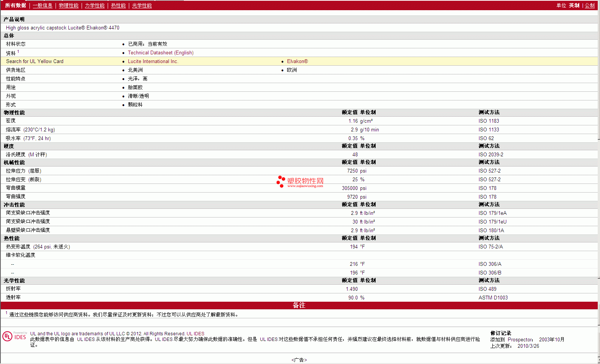Viewport: 600px width, 364px height.
Task: Click the 北美洲 region entry
Action: tap(135, 70)
